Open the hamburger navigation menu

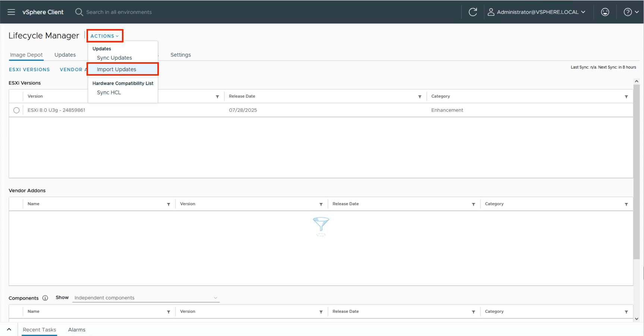click(11, 12)
